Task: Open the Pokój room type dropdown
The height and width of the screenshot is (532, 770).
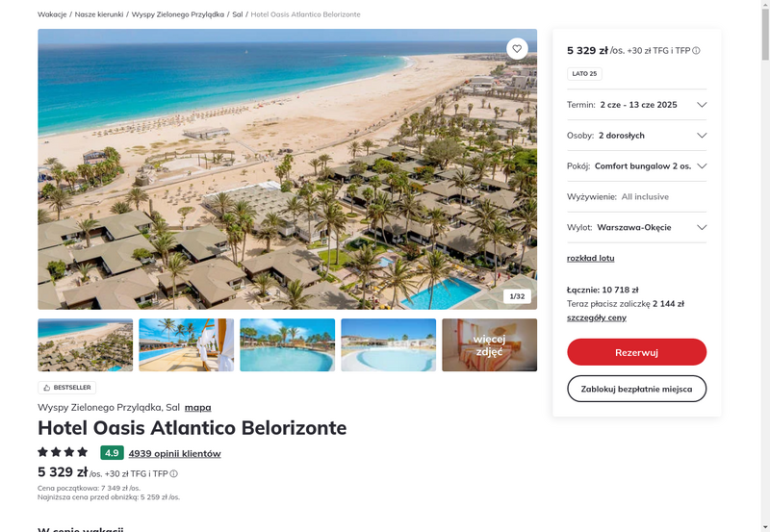Action: coord(636,165)
